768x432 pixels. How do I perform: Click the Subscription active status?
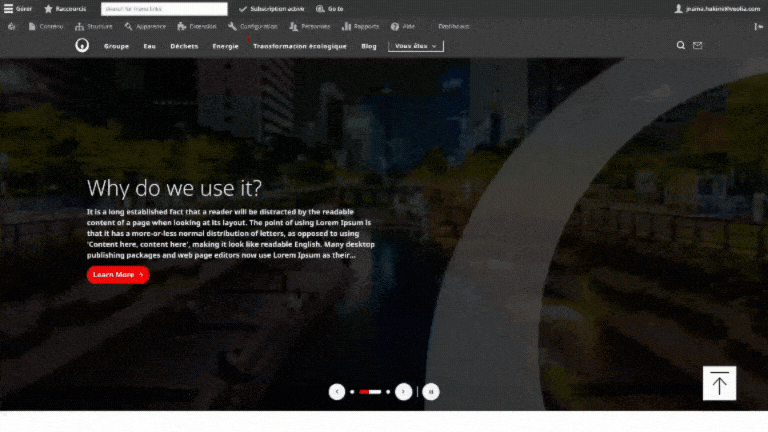pyautogui.click(x=271, y=9)
